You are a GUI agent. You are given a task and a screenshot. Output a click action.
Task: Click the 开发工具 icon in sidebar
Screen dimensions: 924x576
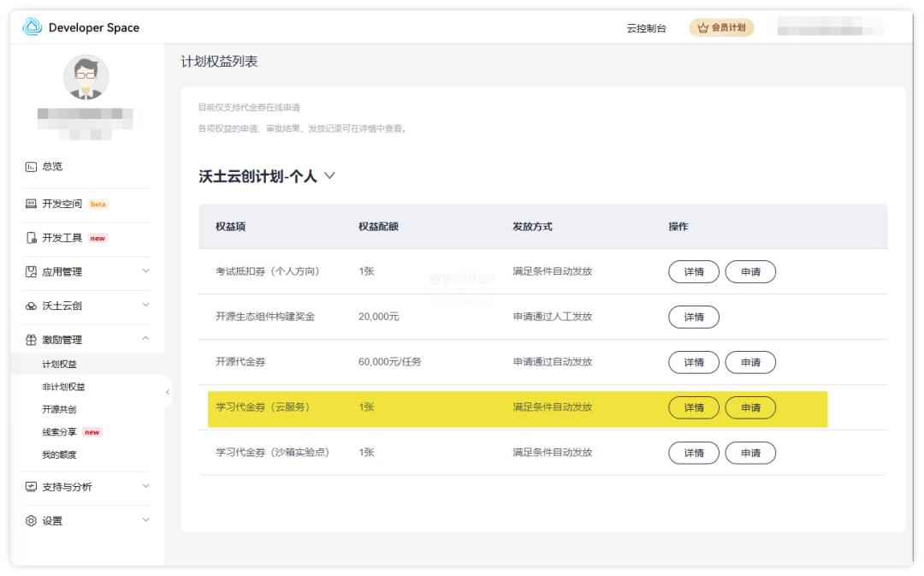[x=31, y=238]
